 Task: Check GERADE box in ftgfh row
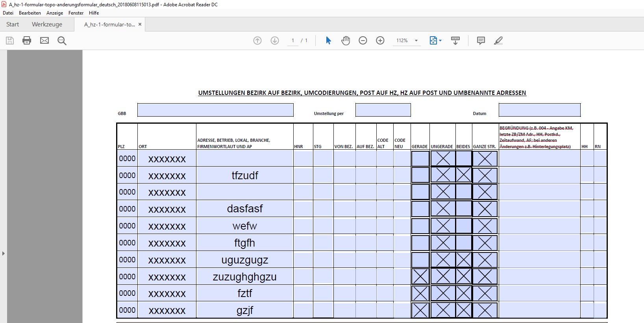coord(420,243)
